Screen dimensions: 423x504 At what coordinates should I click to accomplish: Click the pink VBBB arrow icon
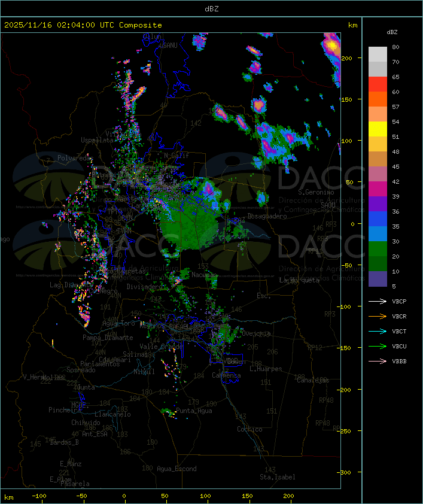[378, 361]
